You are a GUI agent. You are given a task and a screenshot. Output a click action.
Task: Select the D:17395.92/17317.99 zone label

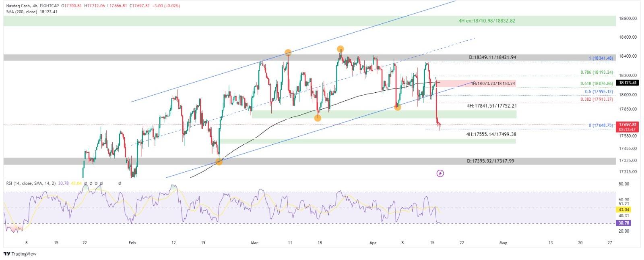point(491,161)
